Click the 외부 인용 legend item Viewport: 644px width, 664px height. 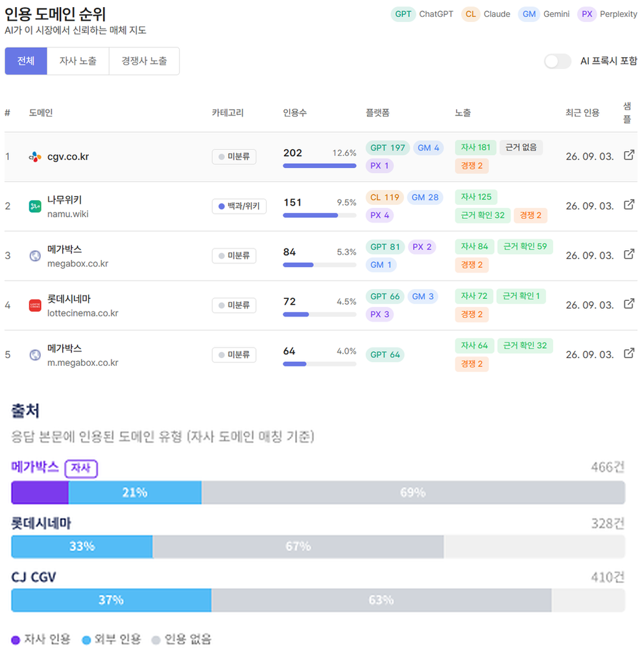[x=111, y=639]
